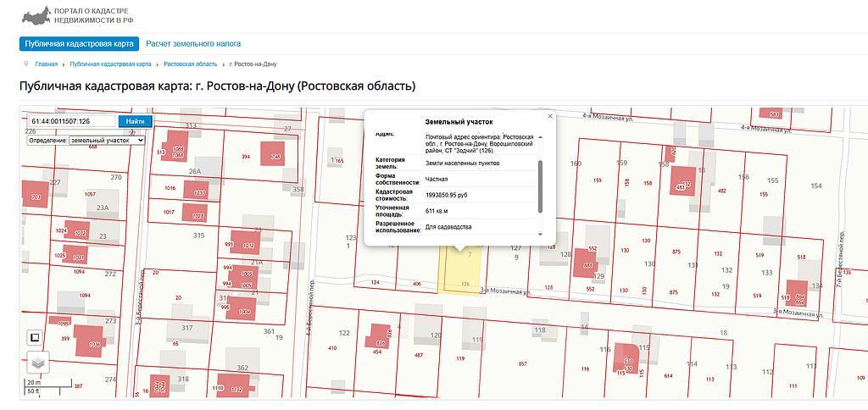Click the cadastral number search field

pos(72,121)
